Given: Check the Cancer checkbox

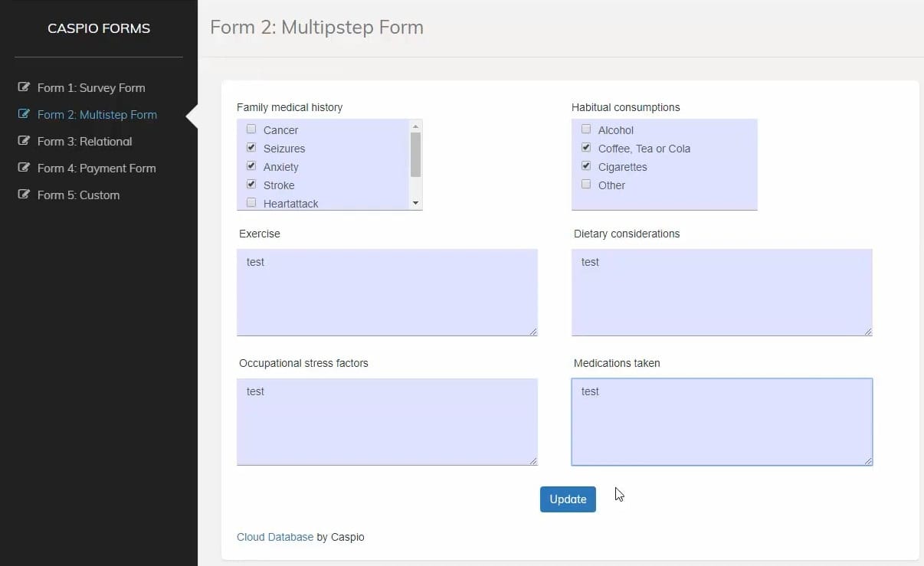Looking at the screenshot, I should click(251, 129).
